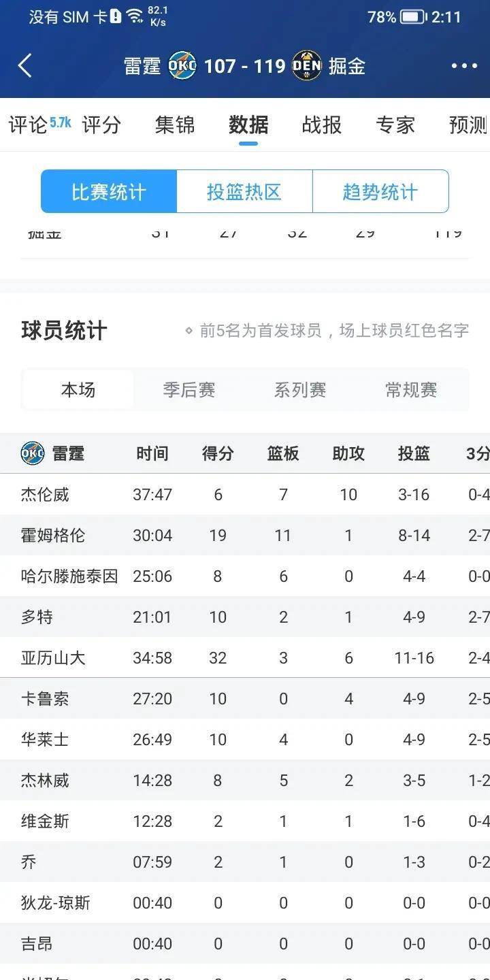The image size is (490, 980).
Task: Go to the 集锦 highlights tab
Action: point(175,125)
